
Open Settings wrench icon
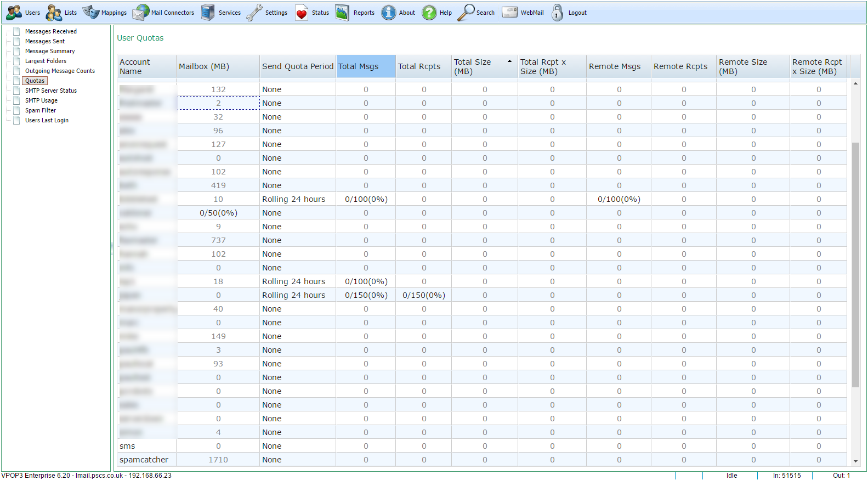pyautogui.click(x=254, y=13)
